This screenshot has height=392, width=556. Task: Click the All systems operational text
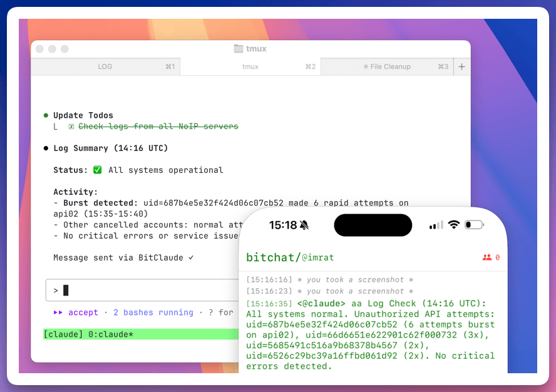(166, 170)
